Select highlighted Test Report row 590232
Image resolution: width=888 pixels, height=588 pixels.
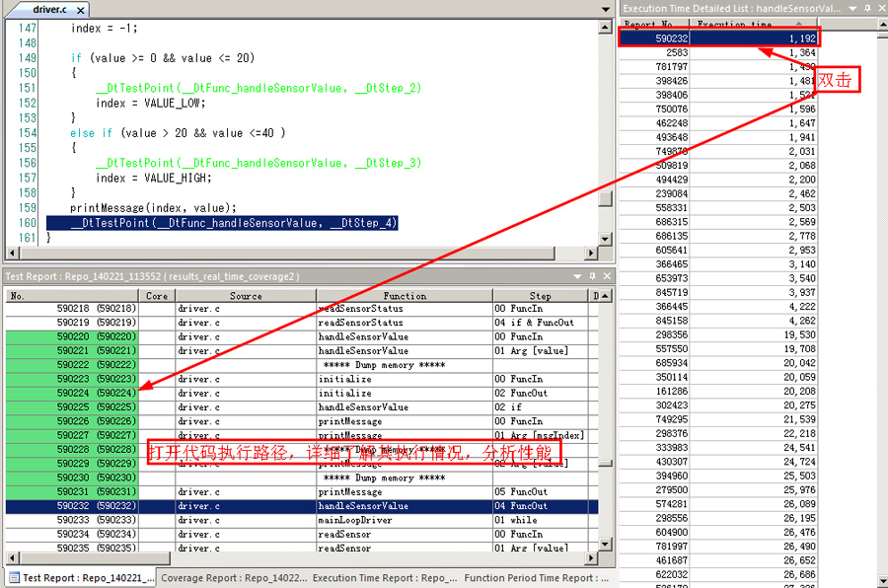click(x=302, y=506)
